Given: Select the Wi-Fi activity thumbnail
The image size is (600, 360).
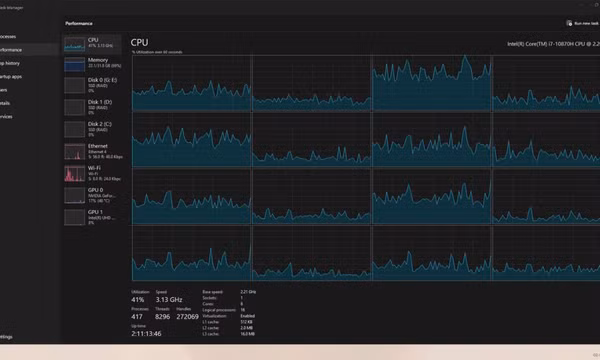Looking at the screenshot, I should coord(75,173).
